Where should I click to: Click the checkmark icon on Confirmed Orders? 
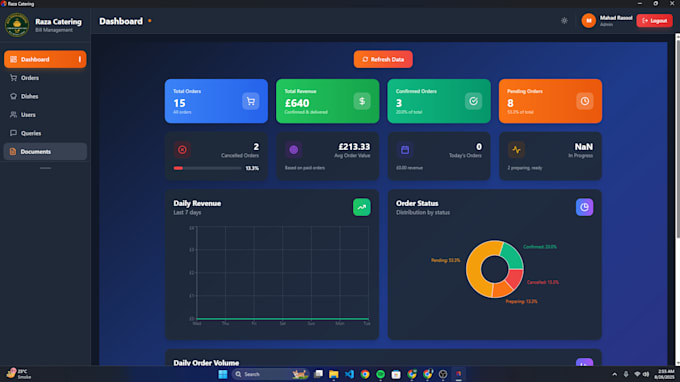point(473,101)
